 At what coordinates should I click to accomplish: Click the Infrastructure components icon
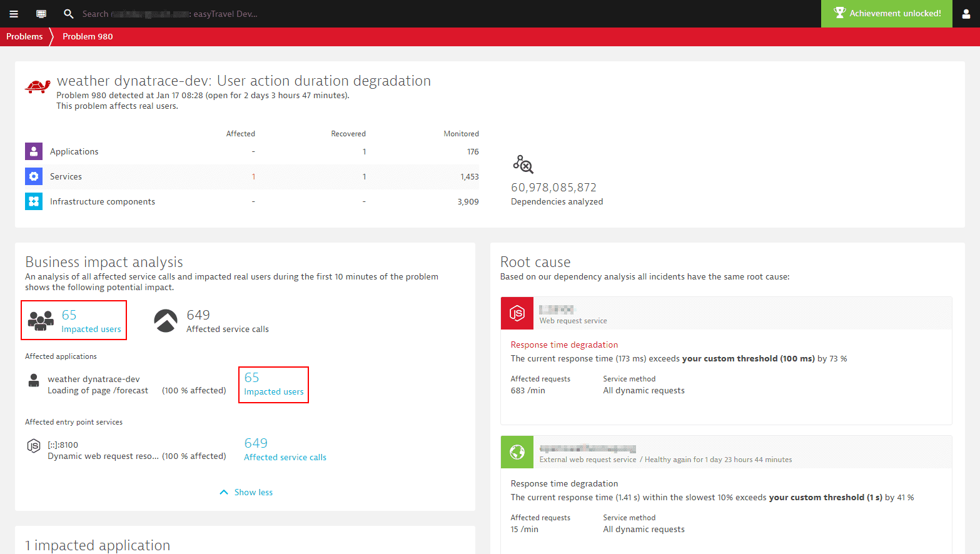pyautogui.click(x=34, y=201)
